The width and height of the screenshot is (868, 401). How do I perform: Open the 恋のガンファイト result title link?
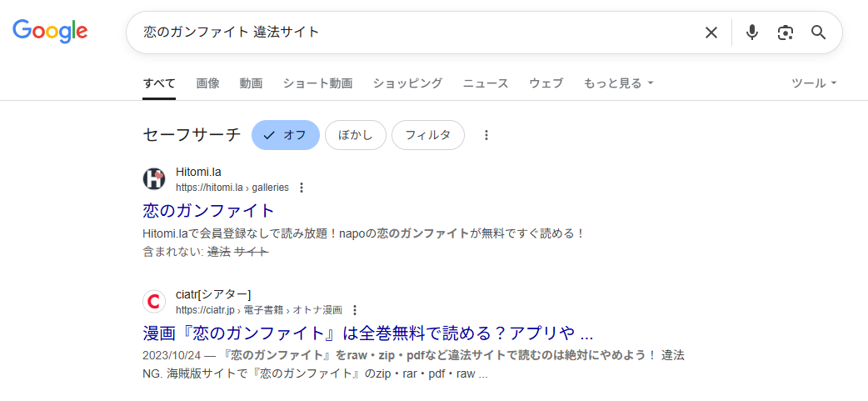click(x=209, y=211)
